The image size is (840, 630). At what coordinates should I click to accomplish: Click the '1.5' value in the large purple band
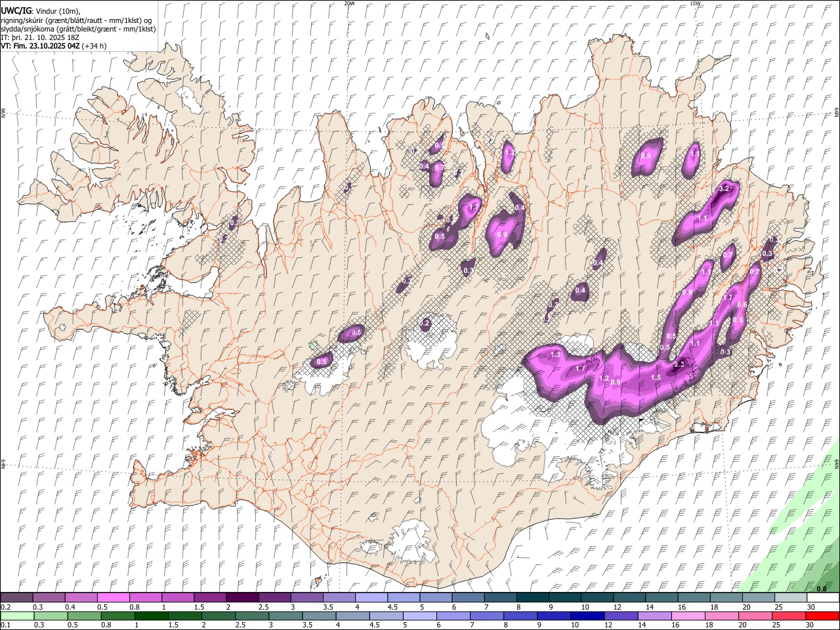pos(656,377)
